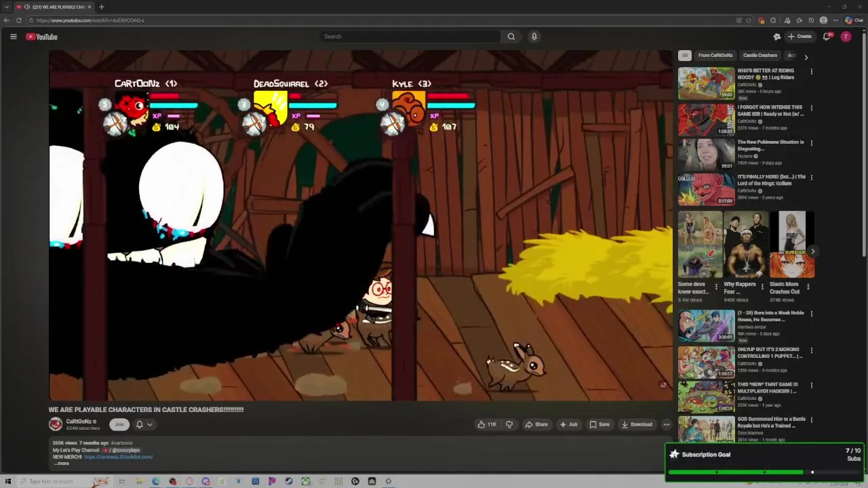Open the merch link in description
Screen dimensions: 868x488
click(118, 457)
